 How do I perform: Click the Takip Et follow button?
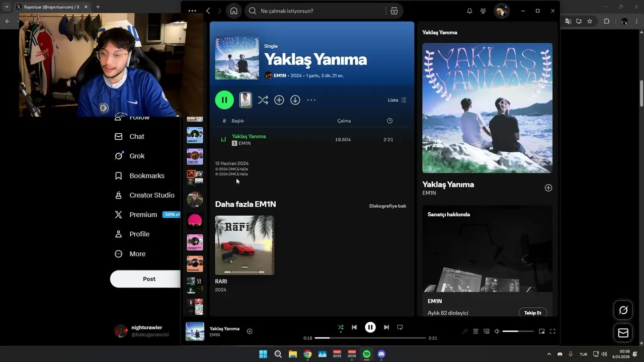[x=533, y=313]
